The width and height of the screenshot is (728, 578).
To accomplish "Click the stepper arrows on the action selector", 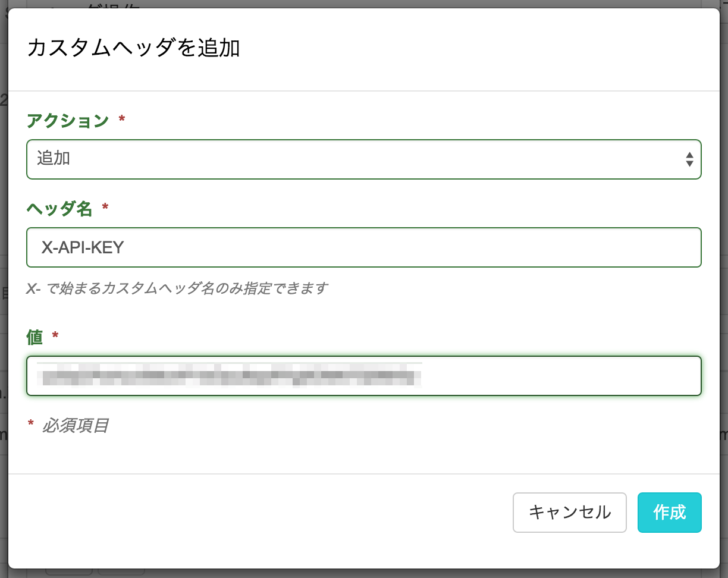I will tap(689, 159).
